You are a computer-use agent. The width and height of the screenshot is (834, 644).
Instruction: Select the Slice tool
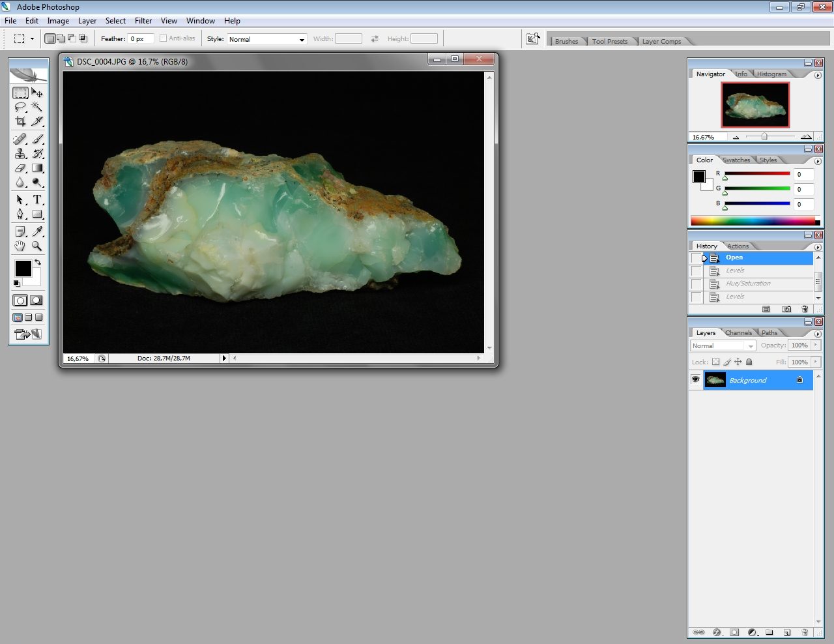point(37,121)
